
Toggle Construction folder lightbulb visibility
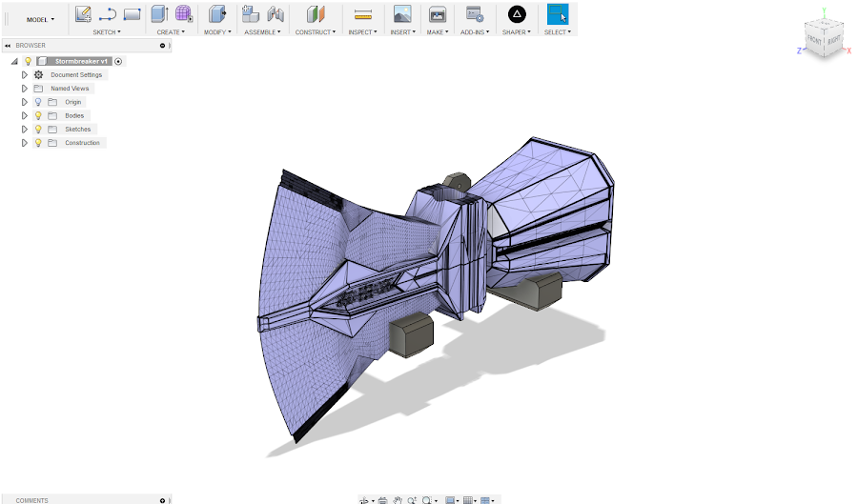pyautogui.click(x=38, y=143)
